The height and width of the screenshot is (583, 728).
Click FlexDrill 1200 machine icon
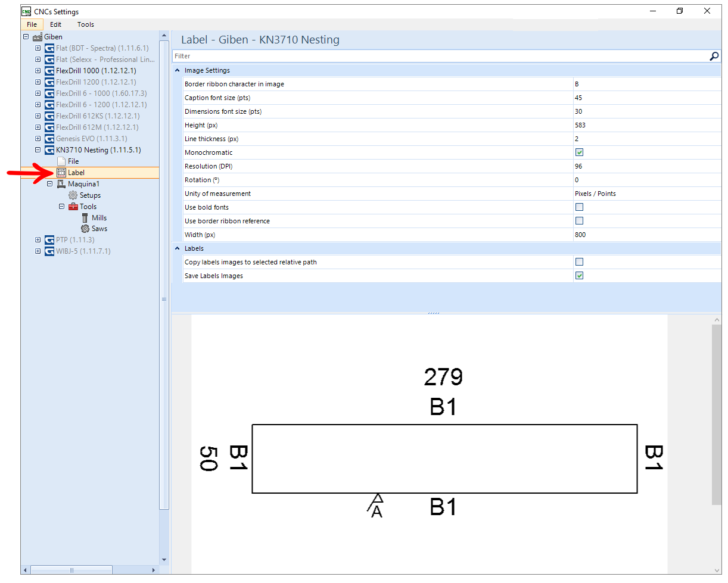click(x=49, y=82)
